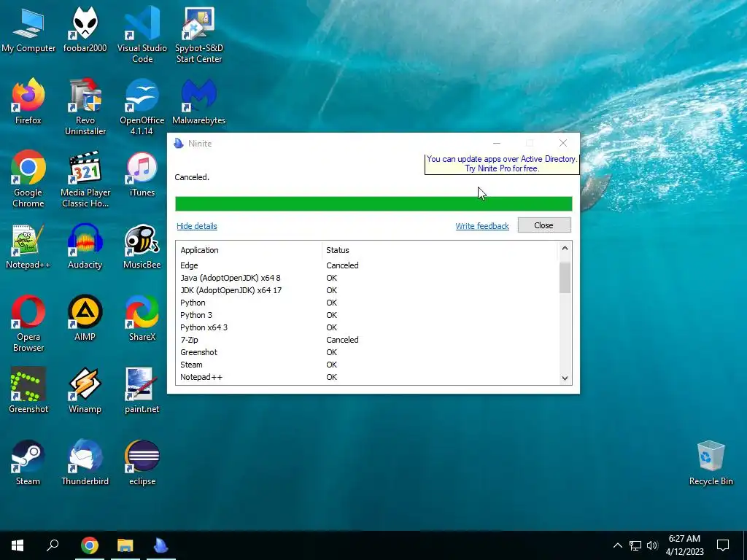This screenshot has height=560, width=747.
Task: Select the Malwarebytes desktop shortcut
Action: click(x=198, y=101)
